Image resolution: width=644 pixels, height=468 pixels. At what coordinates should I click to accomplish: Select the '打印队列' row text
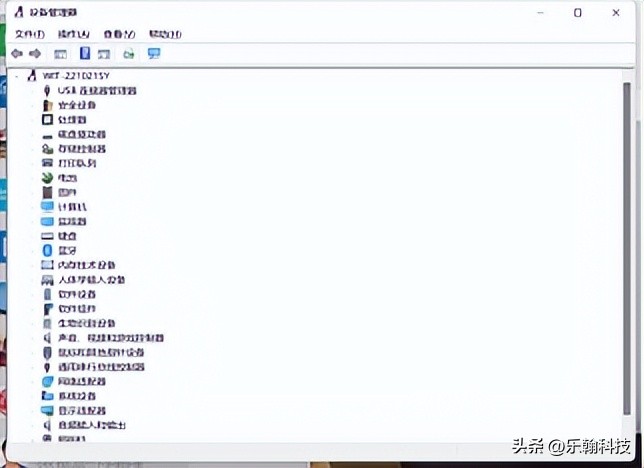click(x=77, y=163)
